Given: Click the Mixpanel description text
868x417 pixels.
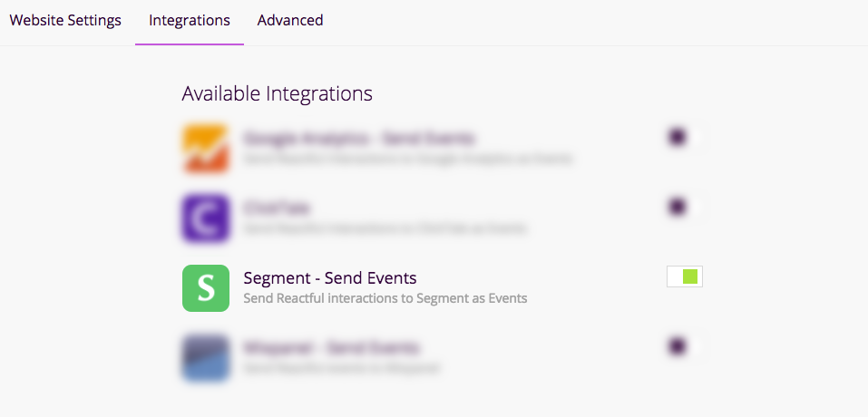Looking at the screenshot, I should point(341,368).
